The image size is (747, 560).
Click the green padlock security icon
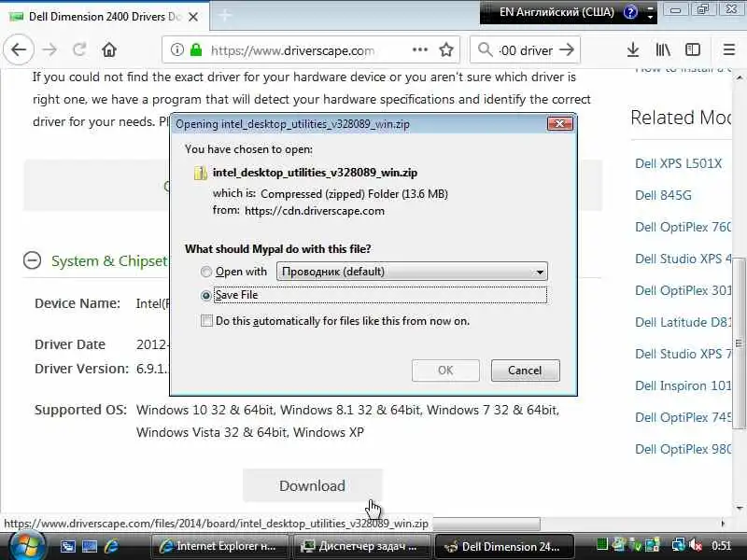coord(196,49)
